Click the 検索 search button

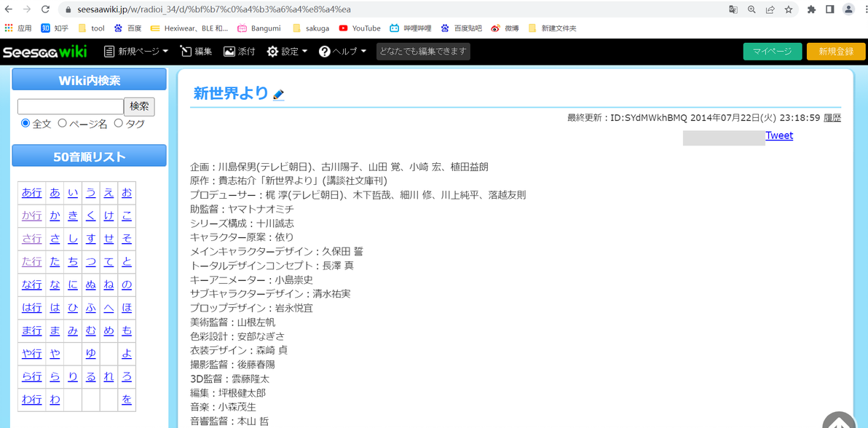tap(139, 106)
